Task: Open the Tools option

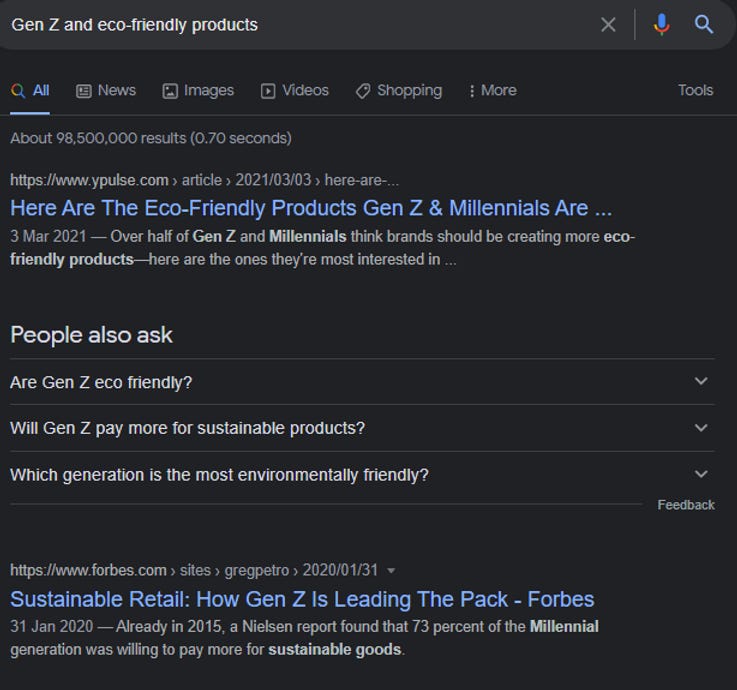Action: pyautogui.click(x=695, y=90)
